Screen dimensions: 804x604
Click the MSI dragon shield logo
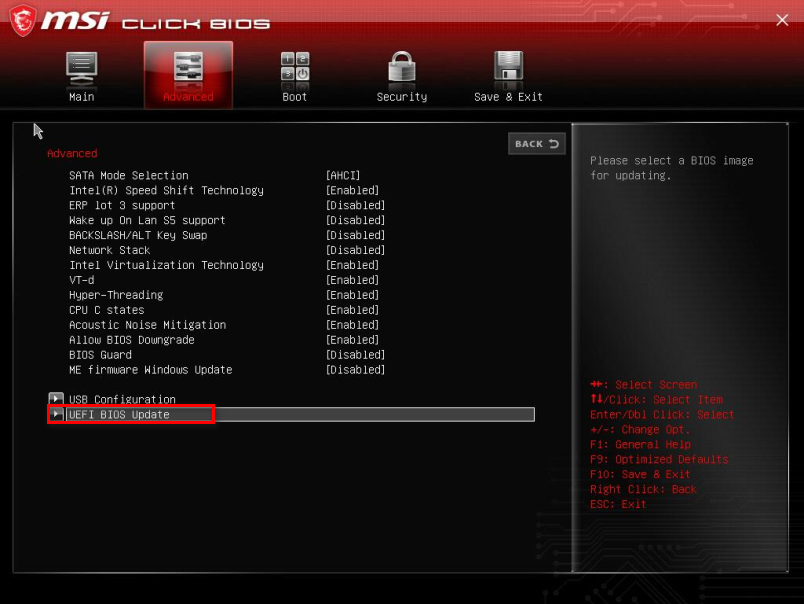click(x=25, y=18)
